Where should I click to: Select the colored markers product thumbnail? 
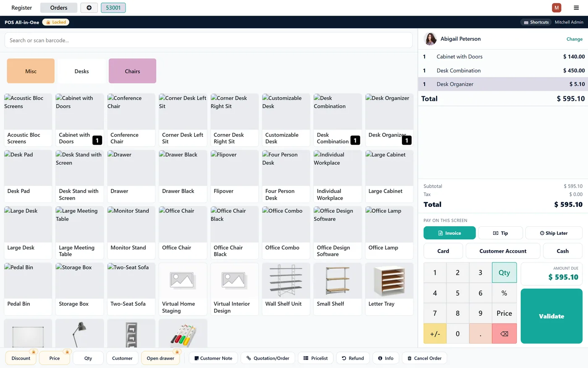pos(183,333)
